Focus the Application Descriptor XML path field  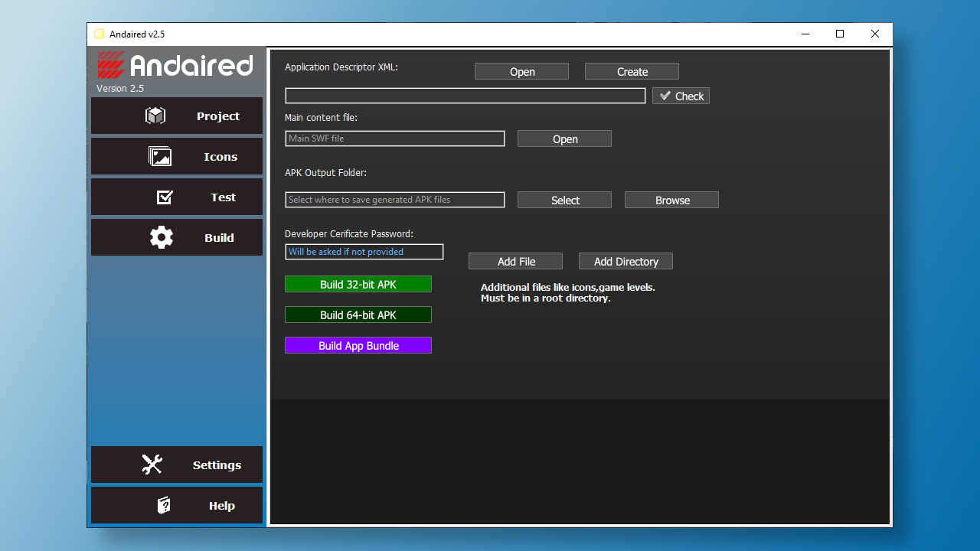click(465, 96)
